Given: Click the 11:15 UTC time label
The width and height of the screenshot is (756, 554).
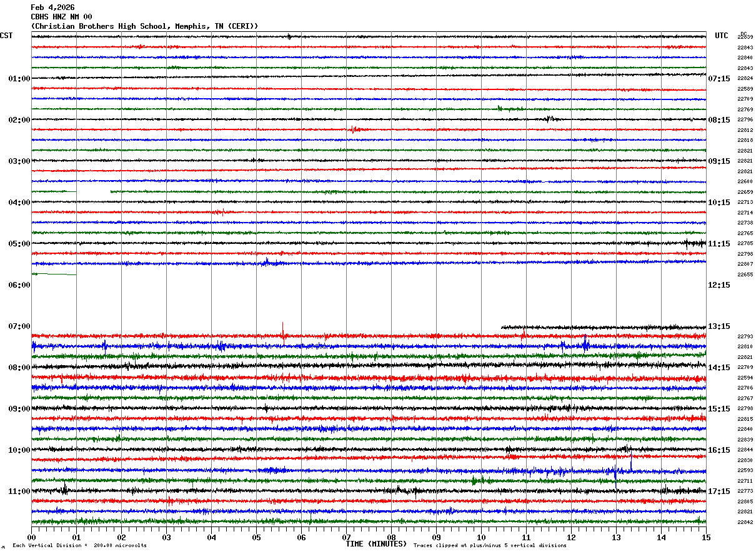Looking at the screenshot, I should click(x=719, y=244).
